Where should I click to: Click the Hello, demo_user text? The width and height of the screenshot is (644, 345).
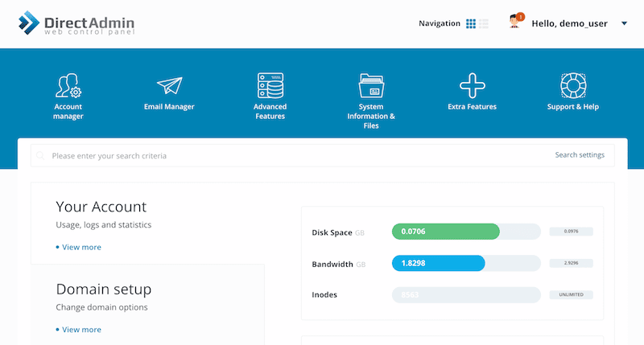tap(570, 23)
